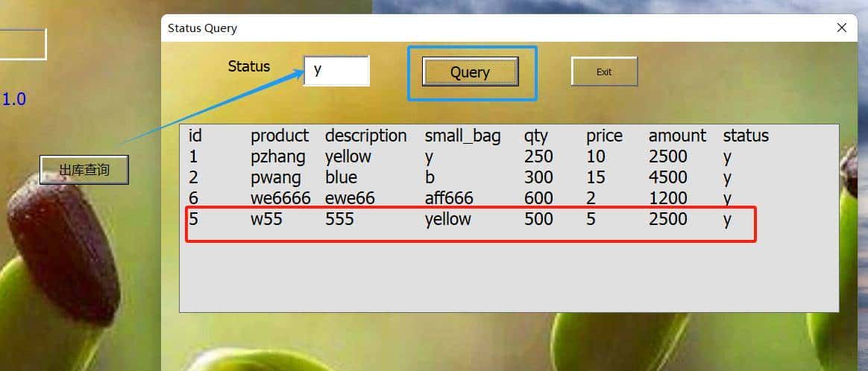This screenshot has height=371, width=868.
Task: Select the we6666 product cell
Action: (280, 198)
